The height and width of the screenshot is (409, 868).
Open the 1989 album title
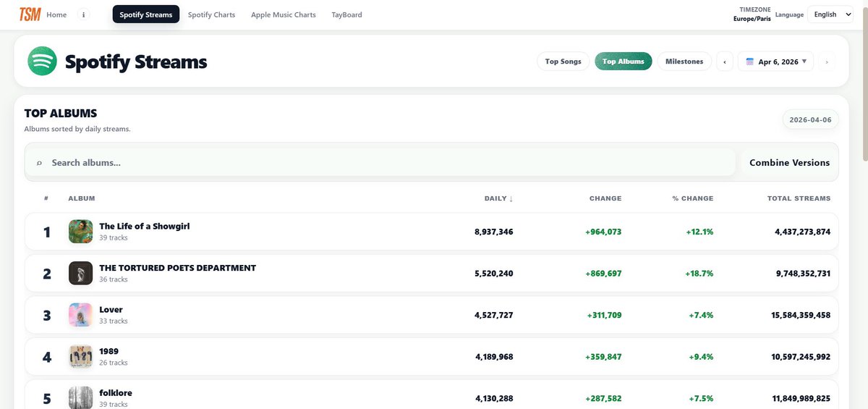point(109,351)
